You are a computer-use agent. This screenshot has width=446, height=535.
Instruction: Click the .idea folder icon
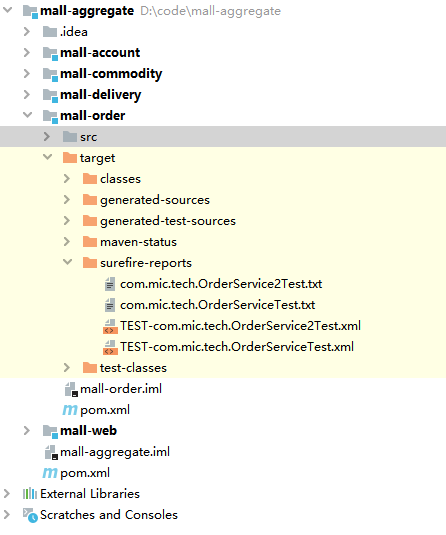50,32
